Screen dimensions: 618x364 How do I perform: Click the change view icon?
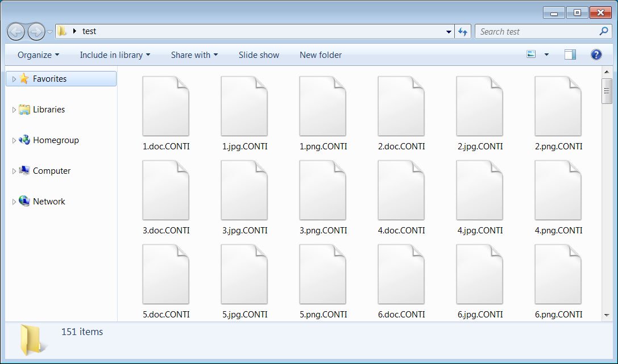click(x=532, y=55)
